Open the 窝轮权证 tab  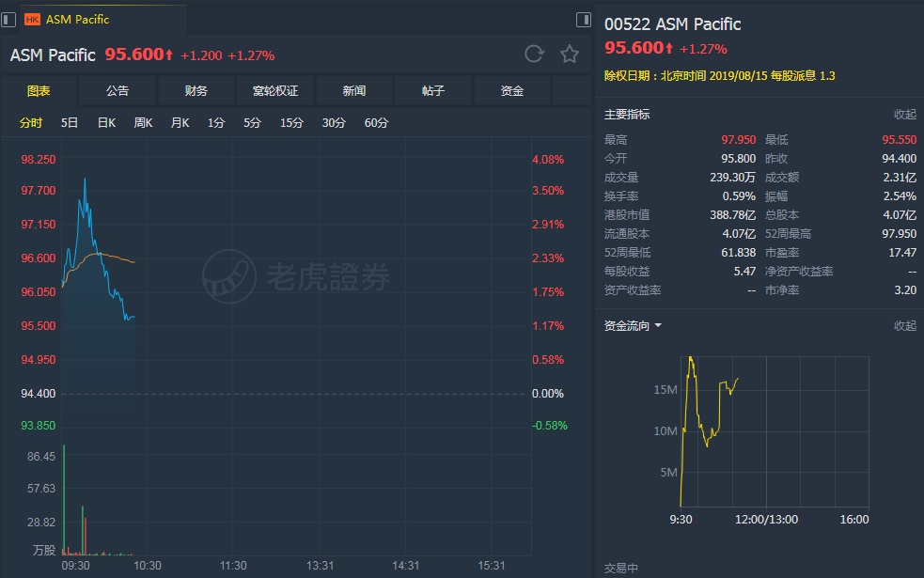275,91
